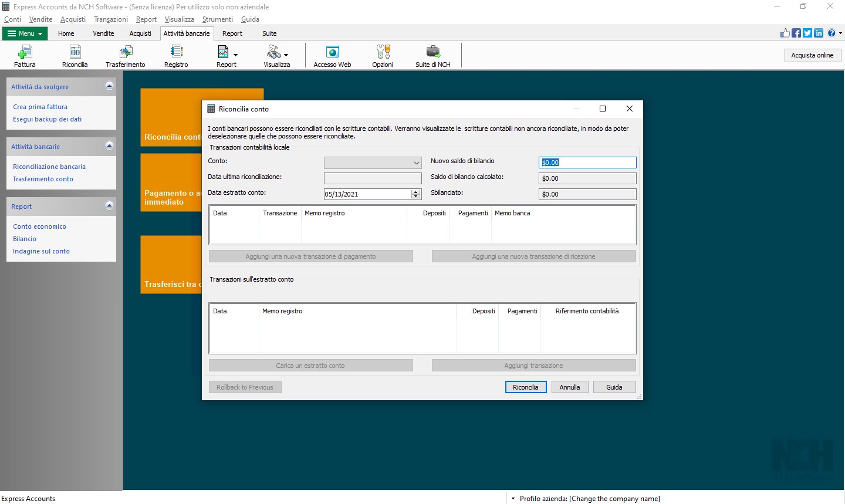Image resolution: width=845 pixels, height=504 pixels.
Task: Click the Visualizza toolbar icon
Action: point(276,56)
